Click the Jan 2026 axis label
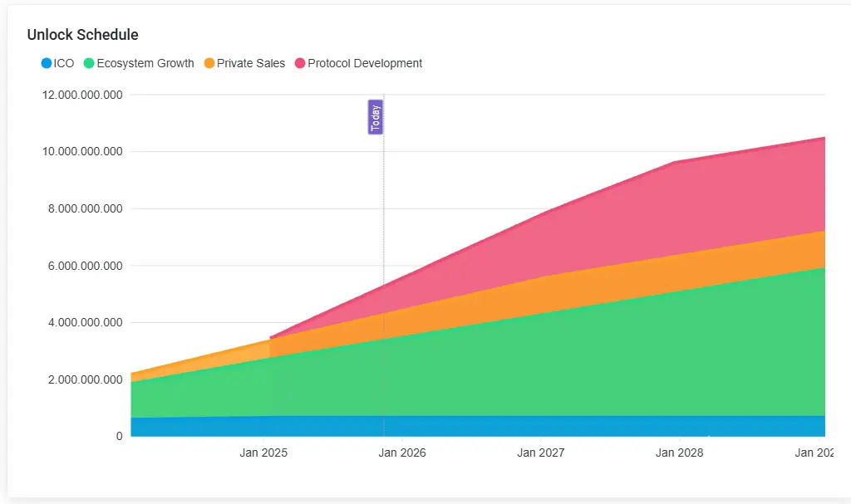851x504 pixels. pyautogui.click(x=402, y=453)
